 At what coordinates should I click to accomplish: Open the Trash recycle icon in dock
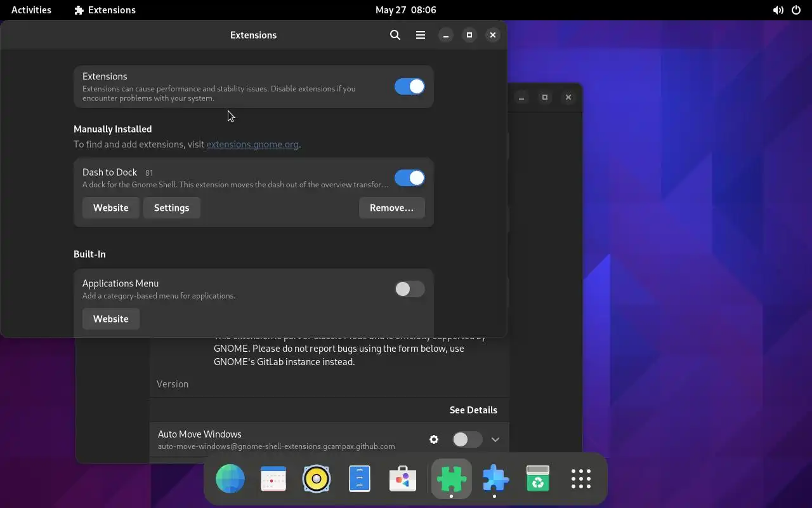(538, 479)
